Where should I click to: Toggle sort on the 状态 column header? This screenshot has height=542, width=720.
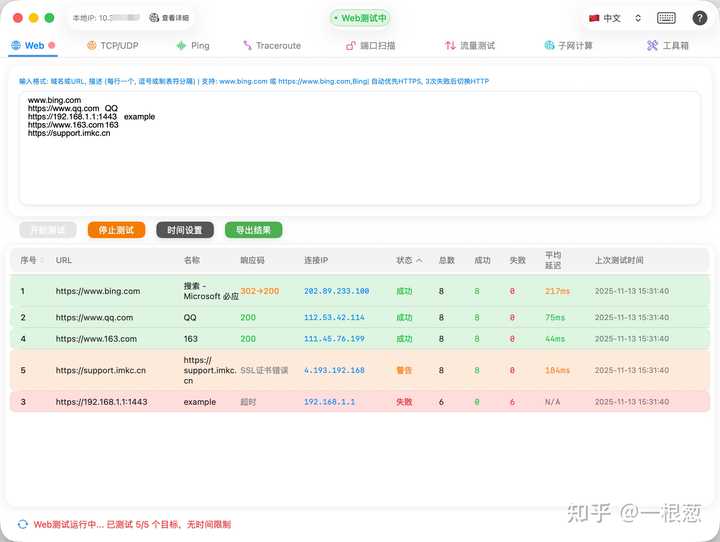409,260
